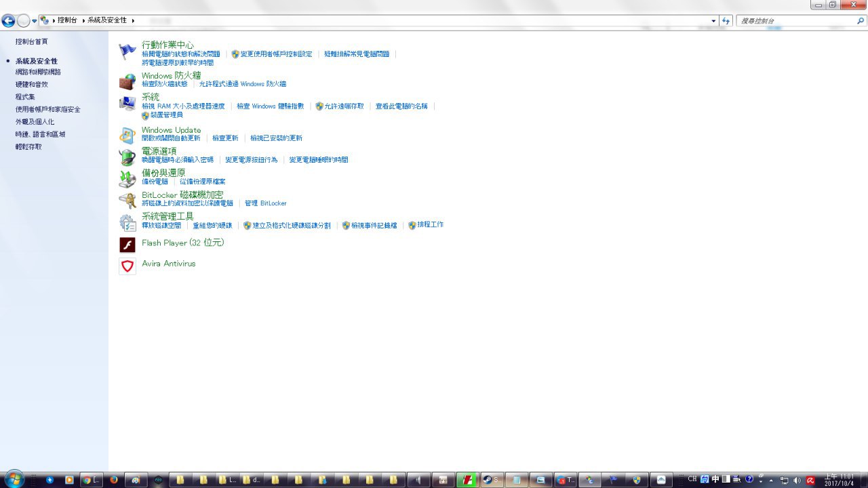Go back with the blue Back arrow button
This screenshot has width=868, height=488.
pyautogui.click(x=8, y=21)
